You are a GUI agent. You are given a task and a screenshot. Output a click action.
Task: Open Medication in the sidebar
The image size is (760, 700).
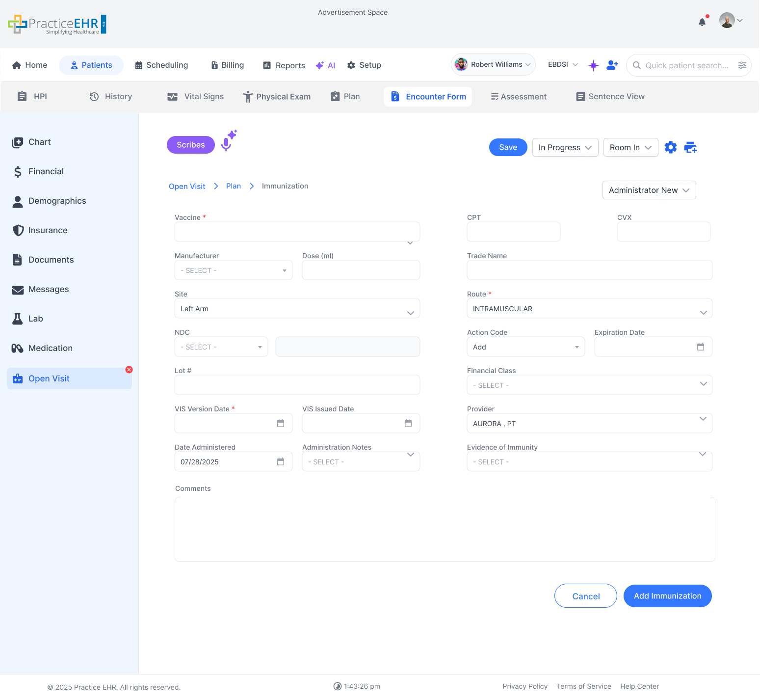[50, 348]
